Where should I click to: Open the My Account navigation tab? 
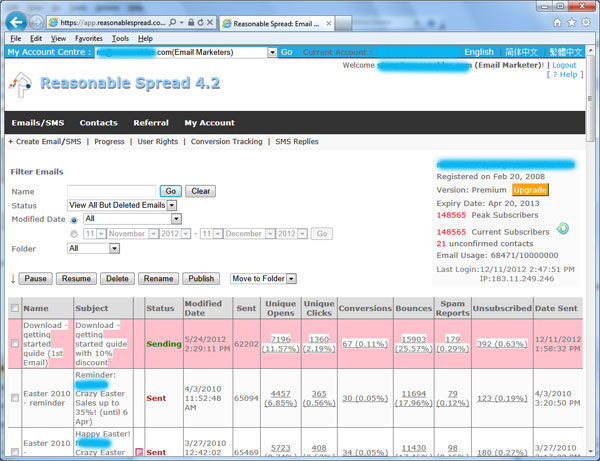[x=210, y=123]
